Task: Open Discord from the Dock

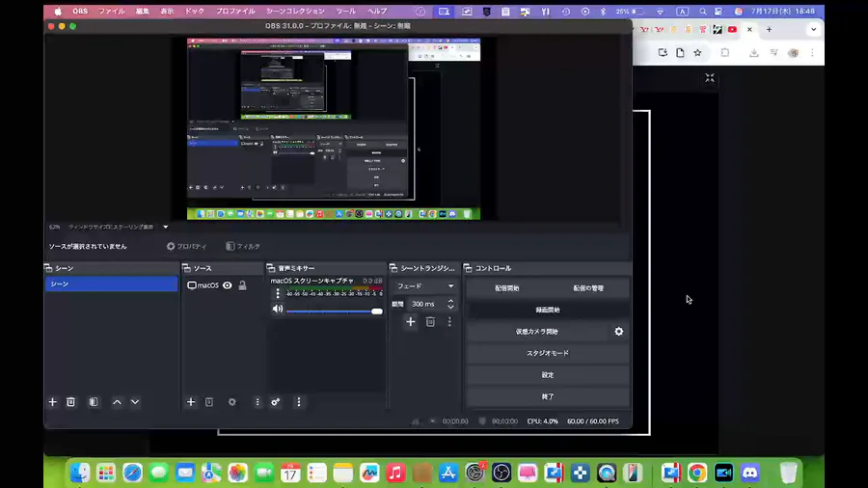Action: [750, 473]
